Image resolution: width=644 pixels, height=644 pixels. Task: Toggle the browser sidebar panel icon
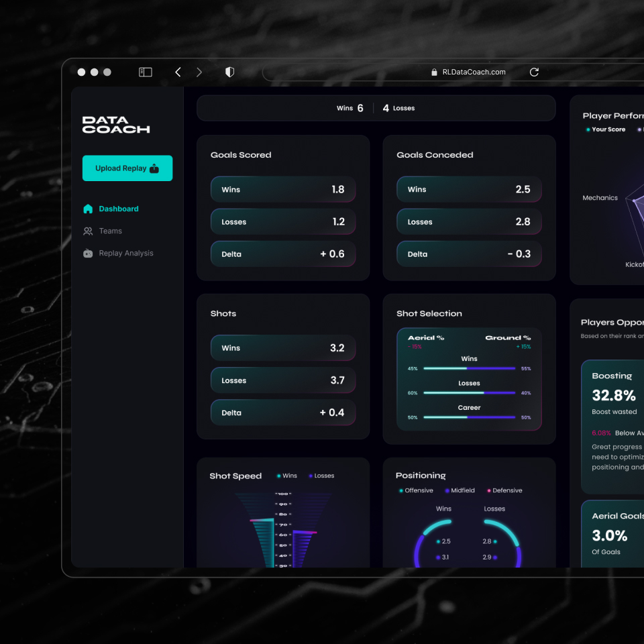145,72
